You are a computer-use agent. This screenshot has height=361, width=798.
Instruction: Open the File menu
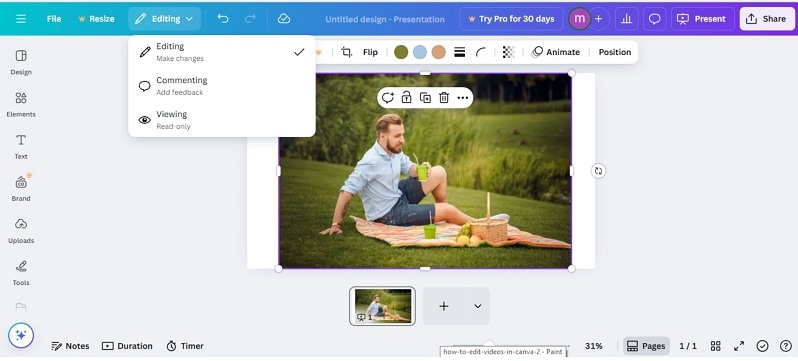click(x=54, y=19)
